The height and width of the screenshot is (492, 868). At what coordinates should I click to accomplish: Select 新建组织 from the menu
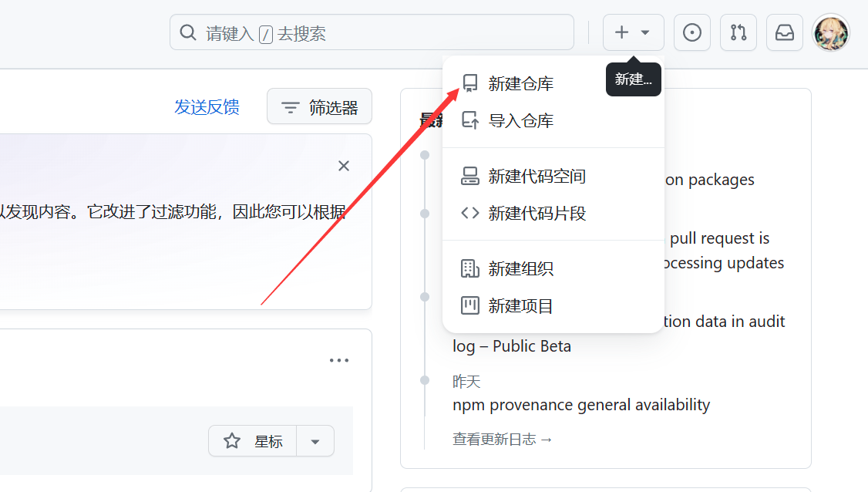coord(520,269)
